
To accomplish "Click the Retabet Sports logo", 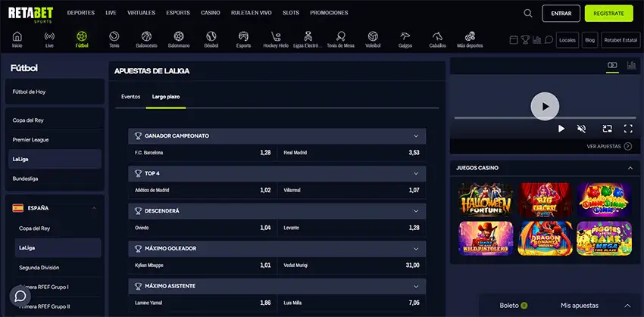I will coord(31,14).
